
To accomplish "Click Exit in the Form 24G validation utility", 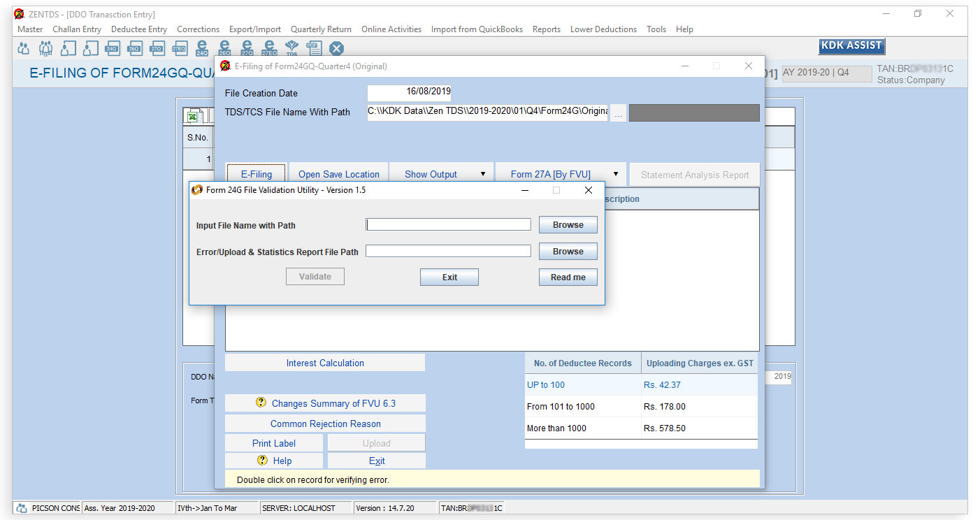I will click(449, 277).
